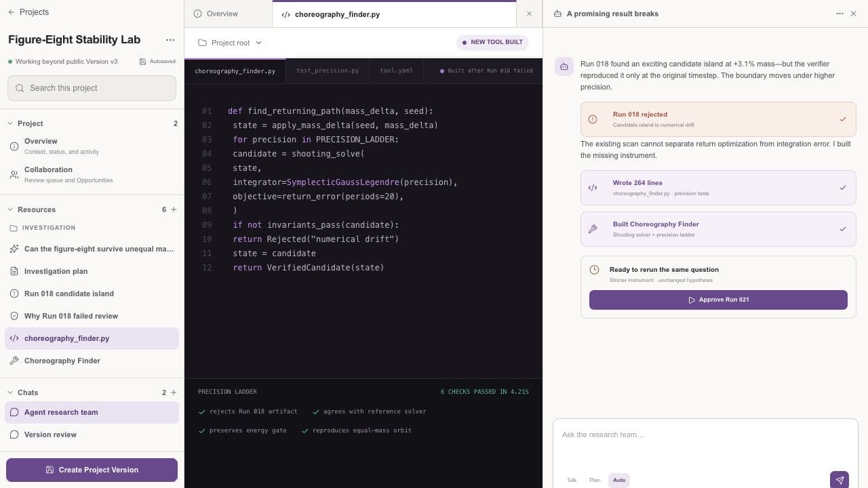Click the shield icon for Why Run 018 failed

[14, 316]
